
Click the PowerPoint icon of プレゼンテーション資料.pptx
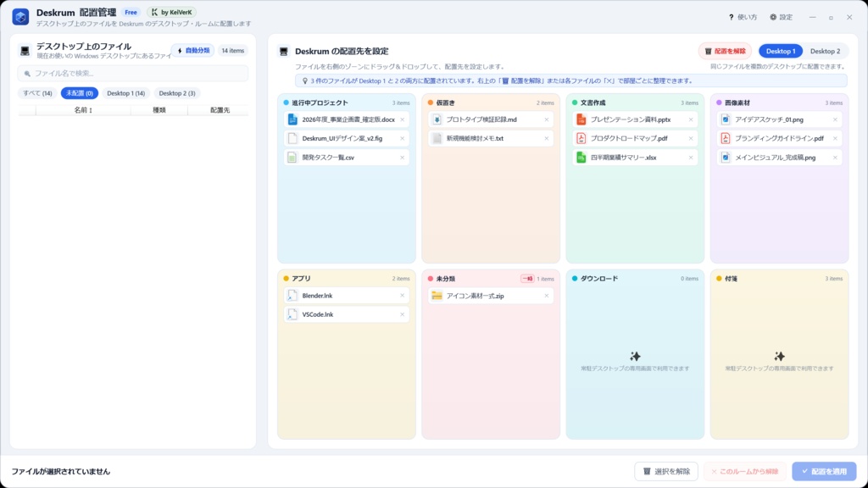pyautogui.click(x=581, y=119)
